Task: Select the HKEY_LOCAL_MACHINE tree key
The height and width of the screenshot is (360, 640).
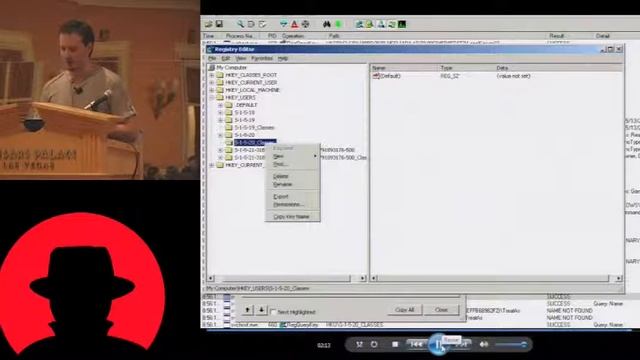Action: pyautogui.click(x=252, y=90)
